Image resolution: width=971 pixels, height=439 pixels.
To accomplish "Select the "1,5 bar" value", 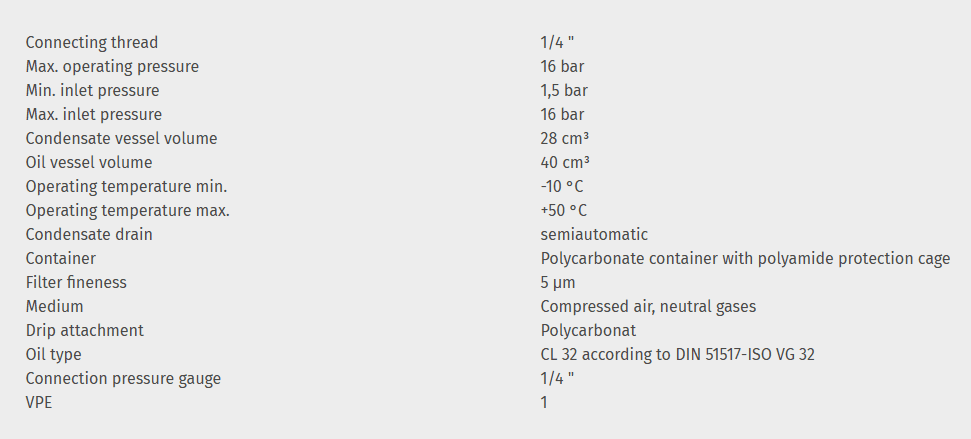I will click(x=564, y=90).
